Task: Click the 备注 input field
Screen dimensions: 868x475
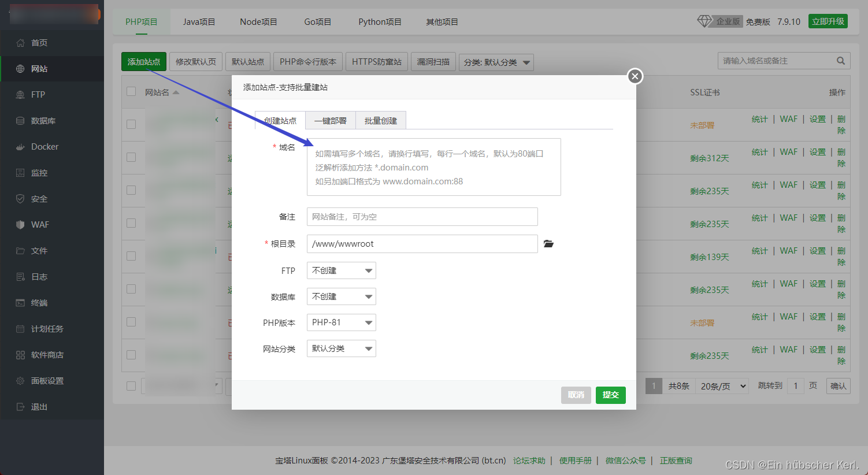Action: pyautogui.click(x=422, y=217)
